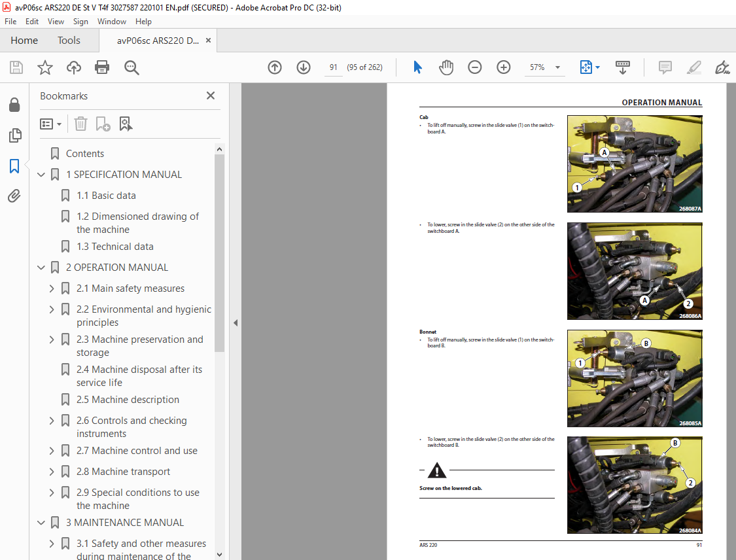Collapse the 3 MAINTENANCE MANUAL bookmark
This screenshot has width=736, height=560.
click(41, 523)
